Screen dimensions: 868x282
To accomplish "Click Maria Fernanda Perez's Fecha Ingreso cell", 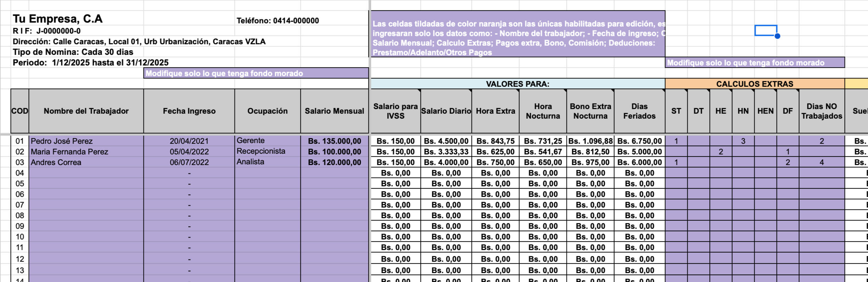I will 189,152.
